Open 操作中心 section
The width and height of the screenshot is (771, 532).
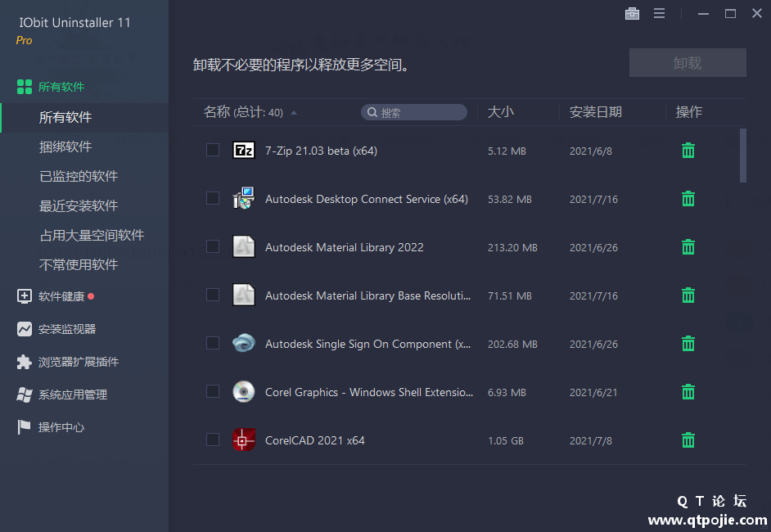coord(61,427)
